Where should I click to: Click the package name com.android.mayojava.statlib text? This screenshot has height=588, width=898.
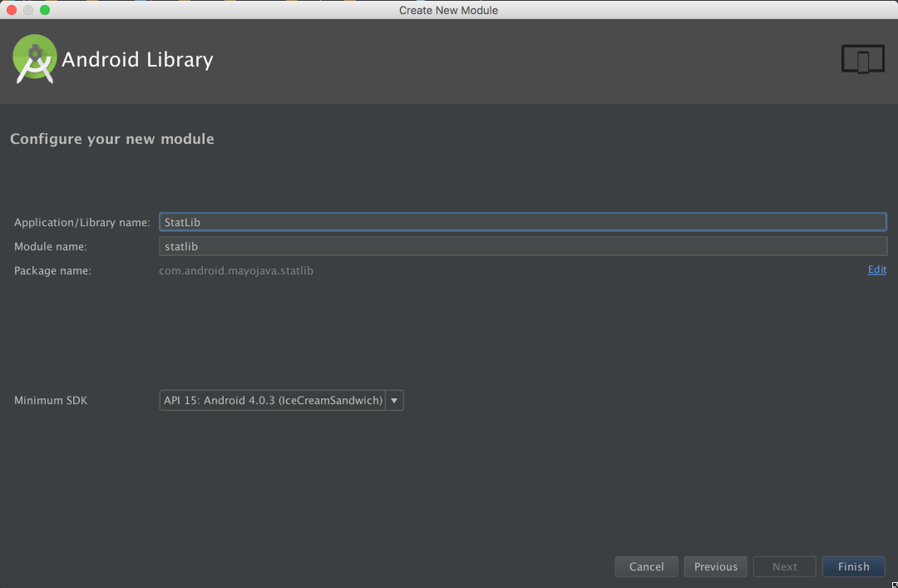236,270
